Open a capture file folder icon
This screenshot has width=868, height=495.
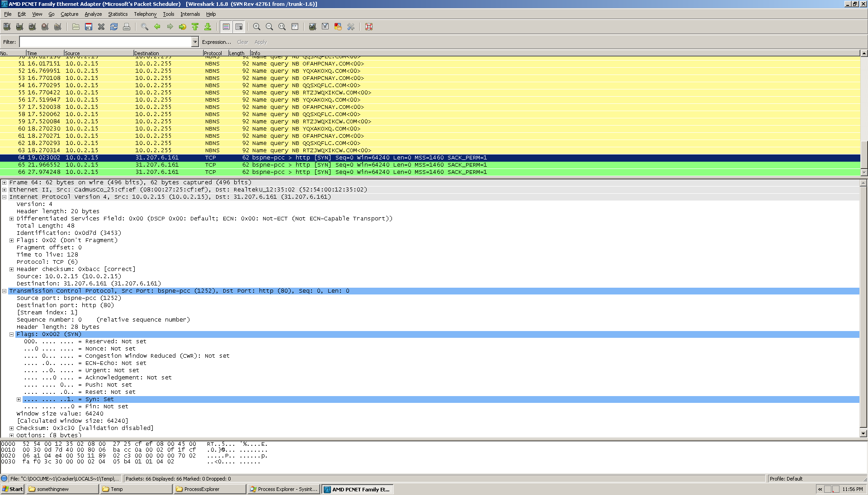(x=76, y=27)
